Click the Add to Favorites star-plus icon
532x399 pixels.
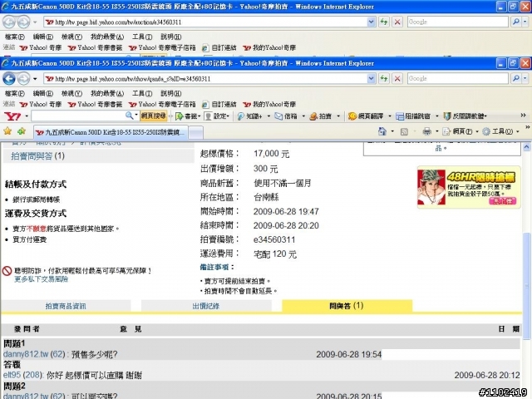tap(22, 131)
